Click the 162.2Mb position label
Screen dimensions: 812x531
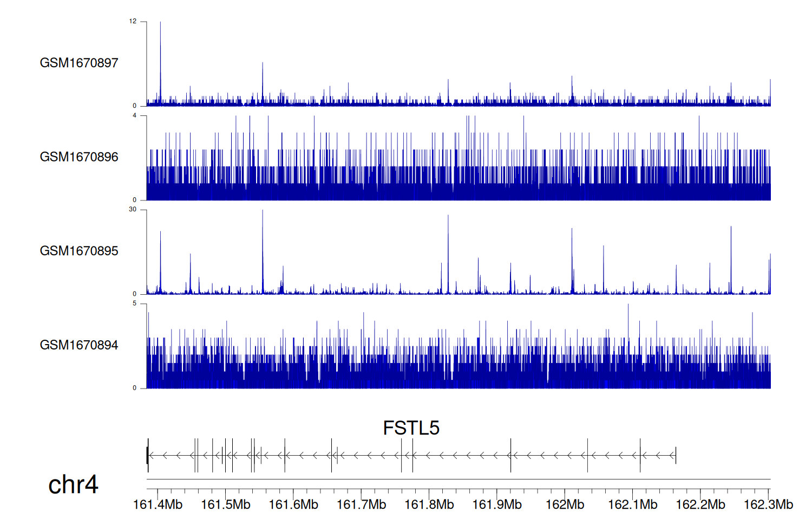point(700,504)
